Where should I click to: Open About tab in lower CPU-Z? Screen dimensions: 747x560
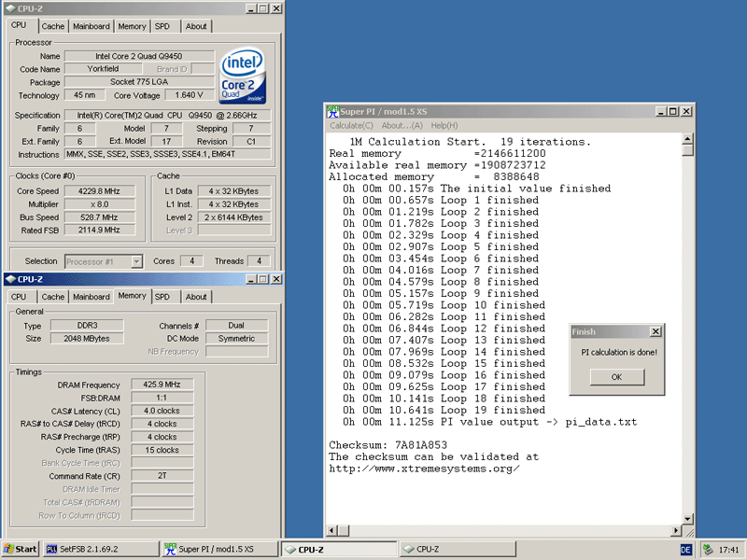pos(196,297)
